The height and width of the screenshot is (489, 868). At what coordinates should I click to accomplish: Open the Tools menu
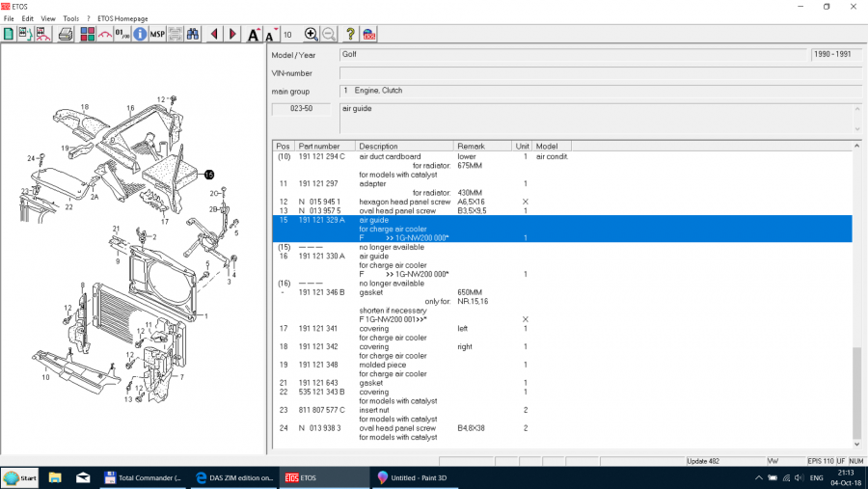[x=70, y=18]
